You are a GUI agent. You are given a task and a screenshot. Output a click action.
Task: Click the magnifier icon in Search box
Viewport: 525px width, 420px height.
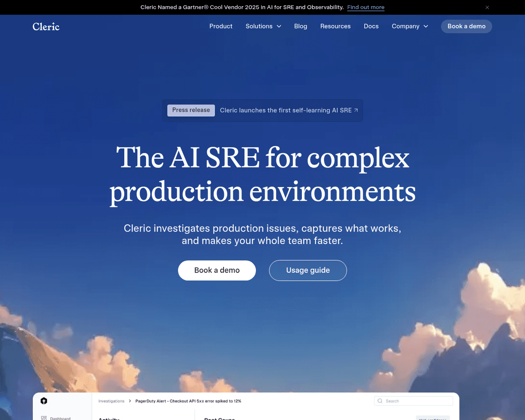pyautogui.click(x=380, y=401)
